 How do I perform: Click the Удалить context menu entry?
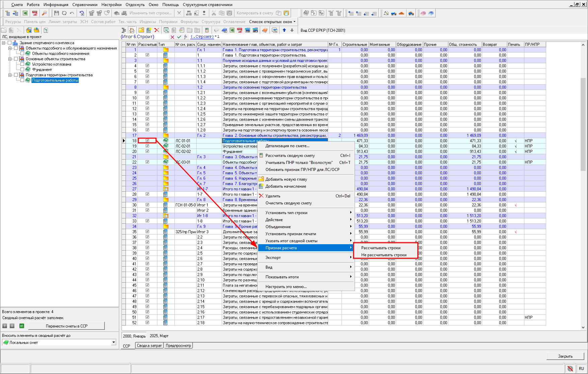tap(306, 196)
